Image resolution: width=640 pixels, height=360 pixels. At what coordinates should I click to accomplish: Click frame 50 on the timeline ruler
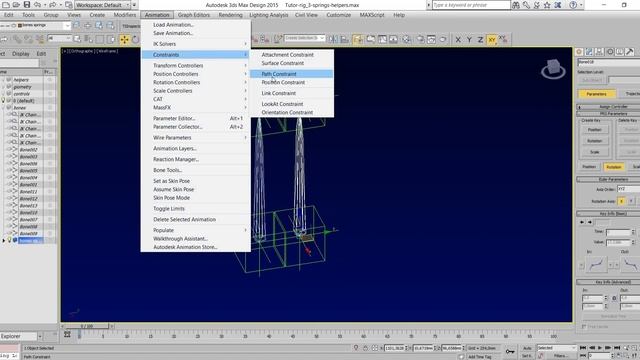pyautogui.click(x=316, y=336)
